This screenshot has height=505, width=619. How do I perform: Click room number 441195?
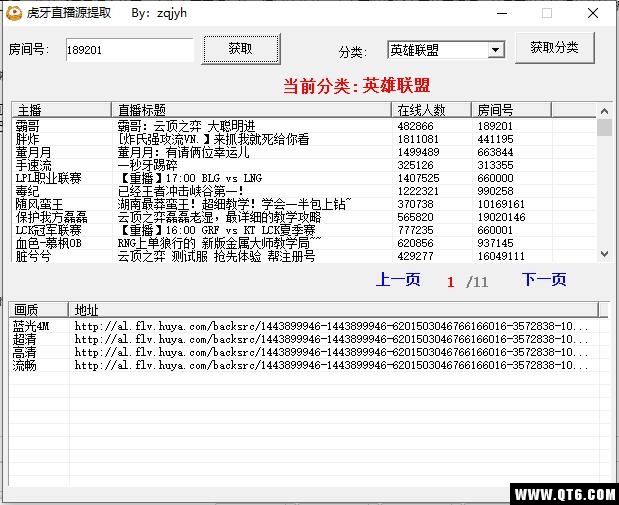click(495, 139)
